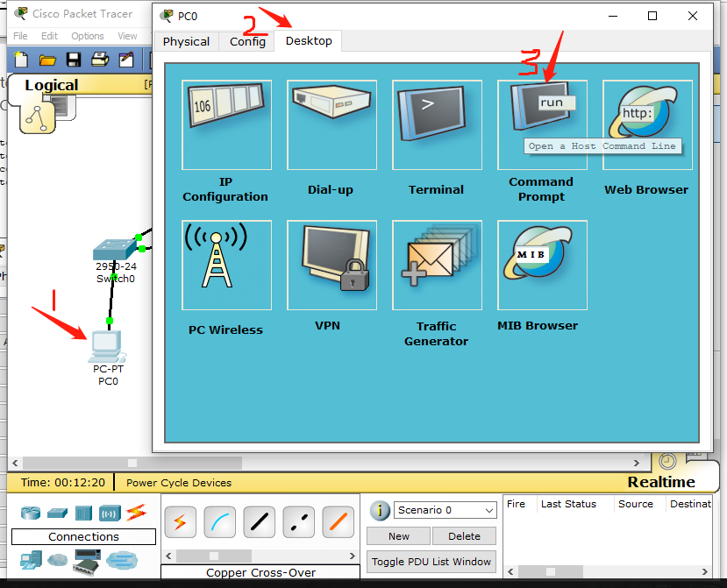Click connections list scroll right arrow
The height and width of the screenshot is (588, 727).
(x=352, y=556)
